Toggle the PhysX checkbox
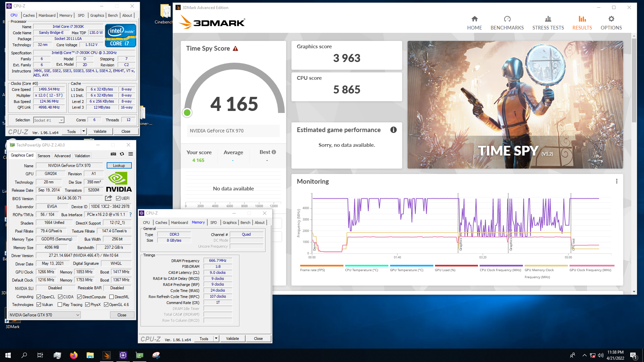The image size is (644, 362). [x=87, y=305]
